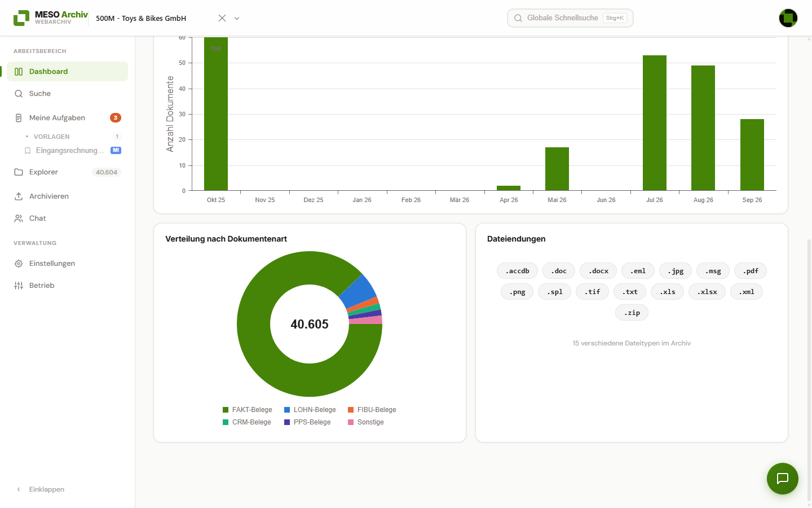Image resolution: width=812 pixels, height=508 pixels.
Task: Toggle CRM-Belege legend swatch
Action: 226,422
